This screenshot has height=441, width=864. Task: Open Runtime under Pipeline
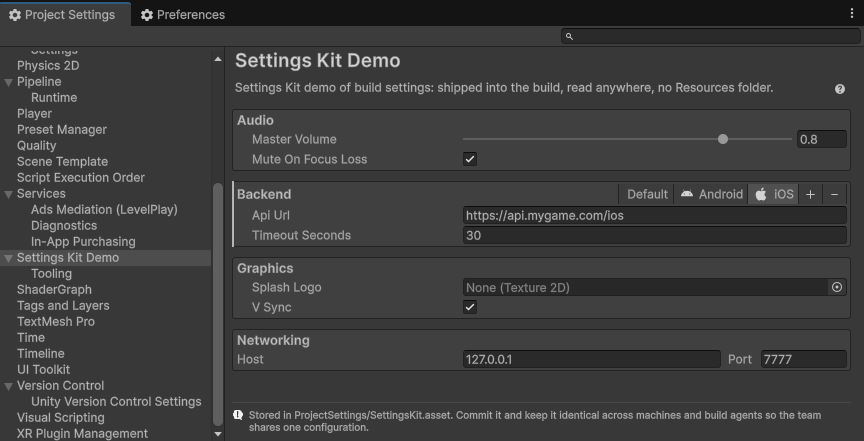(54, 98)
